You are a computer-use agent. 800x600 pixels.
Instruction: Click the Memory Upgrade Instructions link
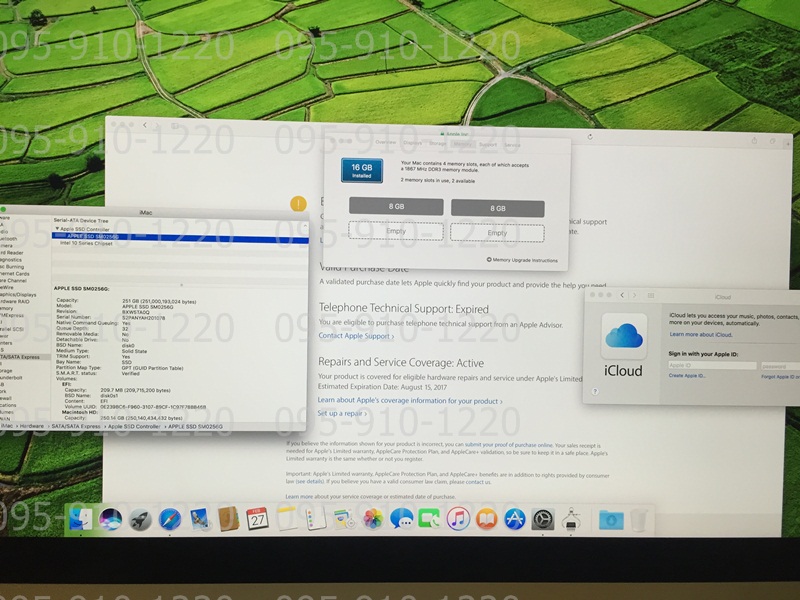click(522, 260)
